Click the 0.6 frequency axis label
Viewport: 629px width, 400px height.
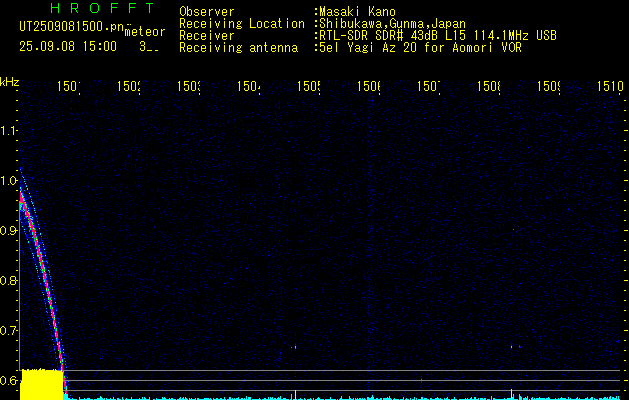8,381
